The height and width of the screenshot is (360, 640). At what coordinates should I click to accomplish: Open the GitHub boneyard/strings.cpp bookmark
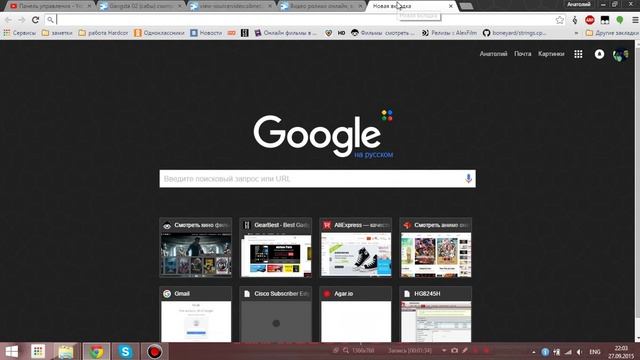514,33
